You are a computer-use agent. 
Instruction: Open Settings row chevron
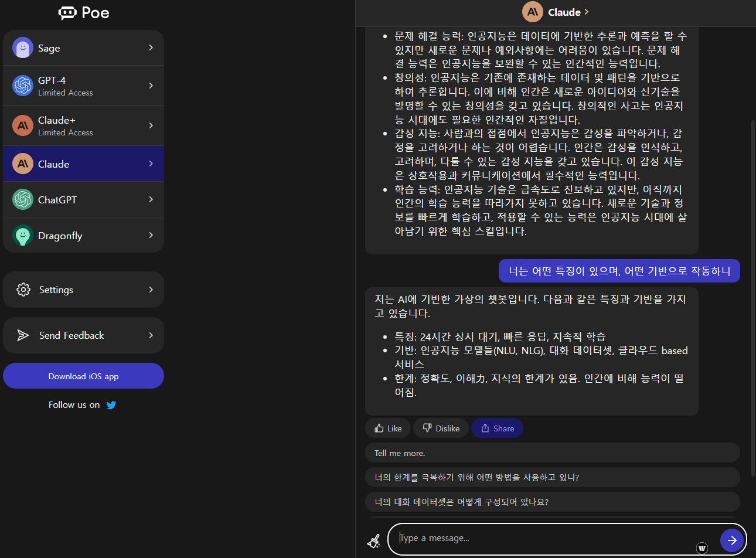[x=151, y=290]
